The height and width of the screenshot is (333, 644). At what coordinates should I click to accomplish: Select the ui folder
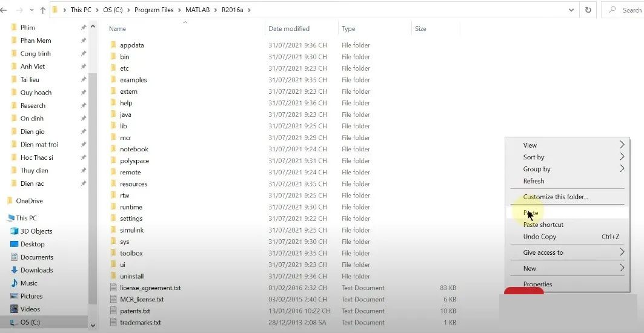pyautogui.click(x=122, y=265)
